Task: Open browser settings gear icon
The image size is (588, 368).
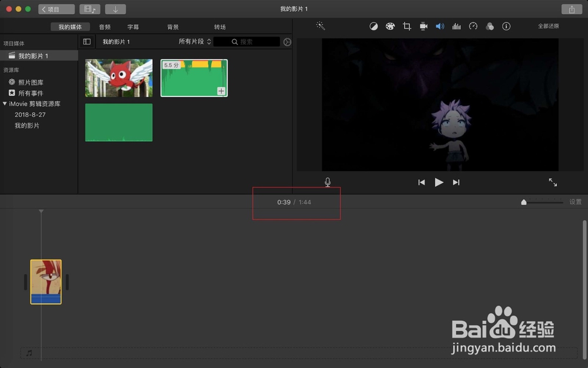Action: 288,42
